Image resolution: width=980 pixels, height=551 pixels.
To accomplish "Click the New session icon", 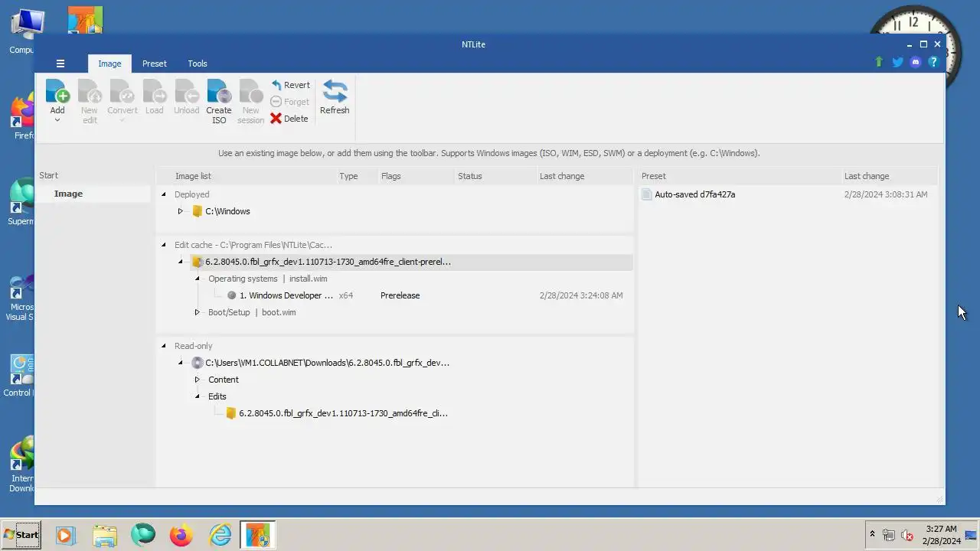I will pyautogui.click(x=251, y=92).
